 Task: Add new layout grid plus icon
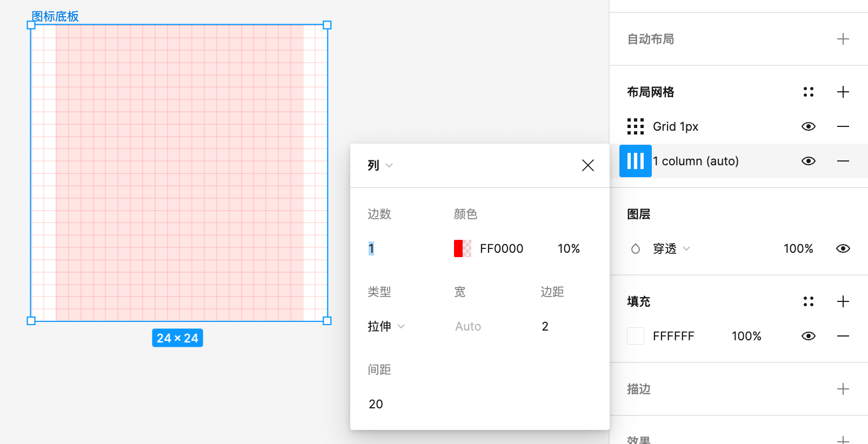point(843,92)
